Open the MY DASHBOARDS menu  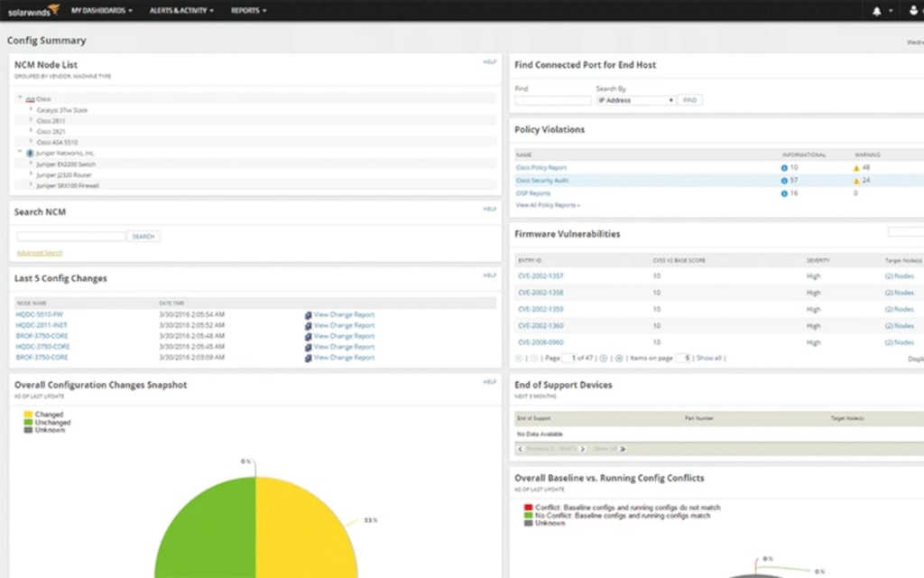click(x=98, y=10)
